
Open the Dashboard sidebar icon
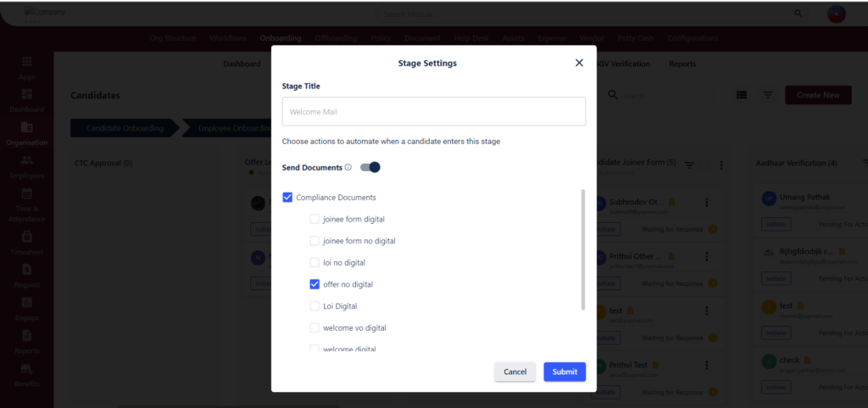point(26,94)
